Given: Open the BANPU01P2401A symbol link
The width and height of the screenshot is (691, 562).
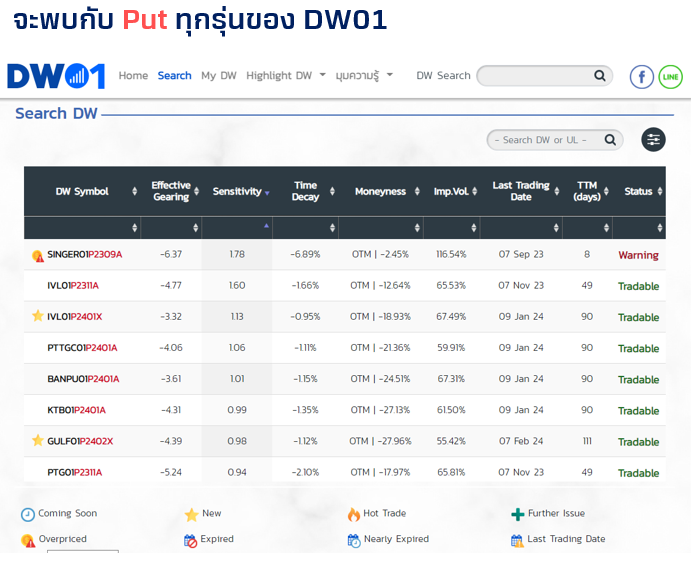Looking at the screenshot, I should tap(83, 379).
